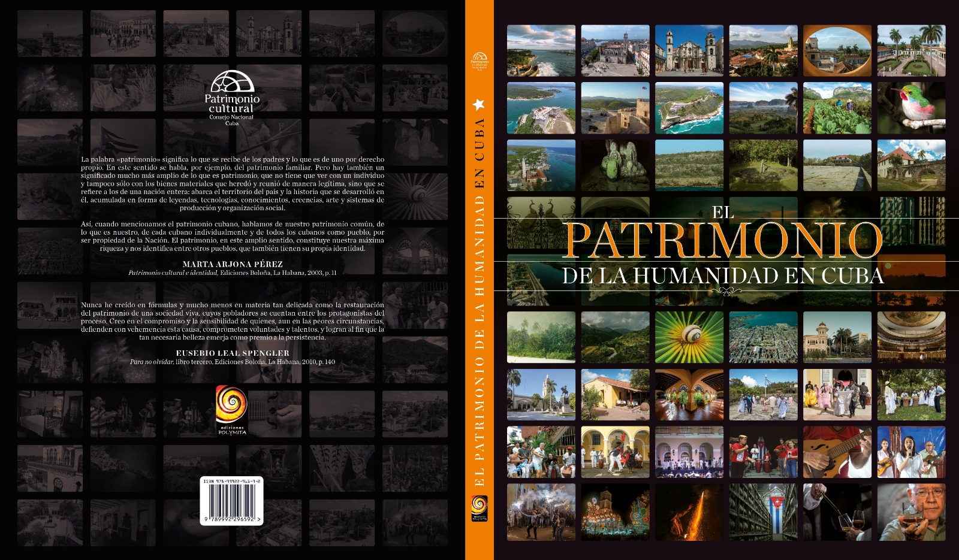Click the DE LA HUMANIDAD EN CUBA subtitle
The height and width of the screenshot is (560, 959).
pos(722,276)
